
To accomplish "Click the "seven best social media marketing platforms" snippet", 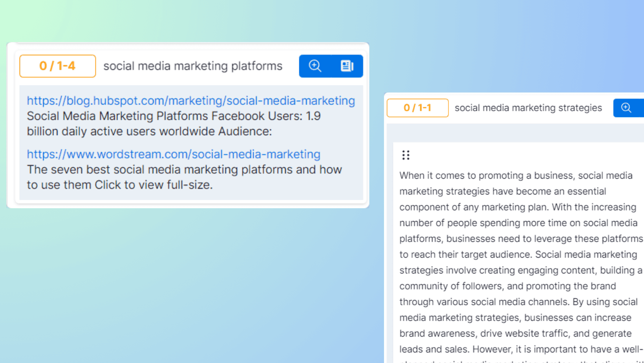I will [184, 177].
